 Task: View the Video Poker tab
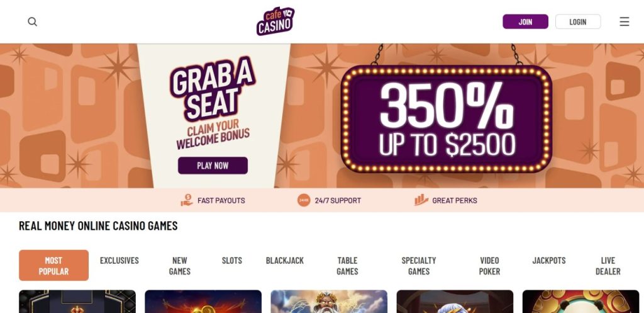(489, 266)
